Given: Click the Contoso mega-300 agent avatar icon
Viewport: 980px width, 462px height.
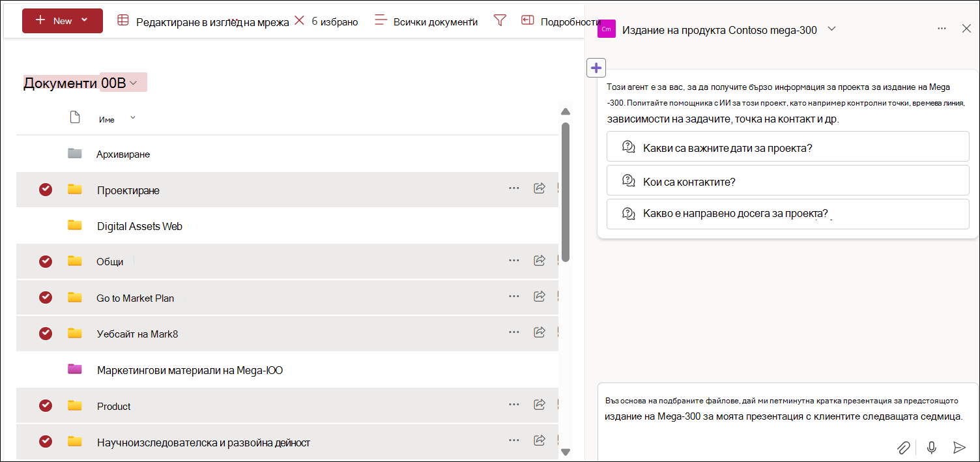Looking at the screenshot, I should click(x=607, y=29).
